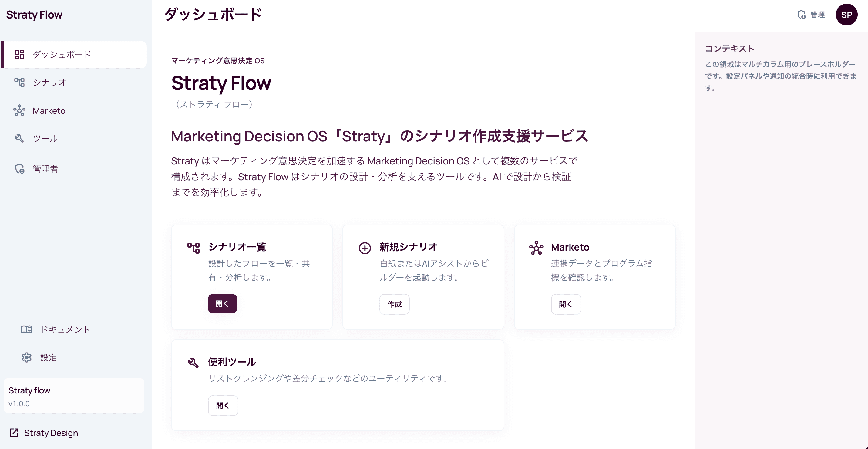
Task: Click the コンテキスト panel heading
Action: pos(729,49)
